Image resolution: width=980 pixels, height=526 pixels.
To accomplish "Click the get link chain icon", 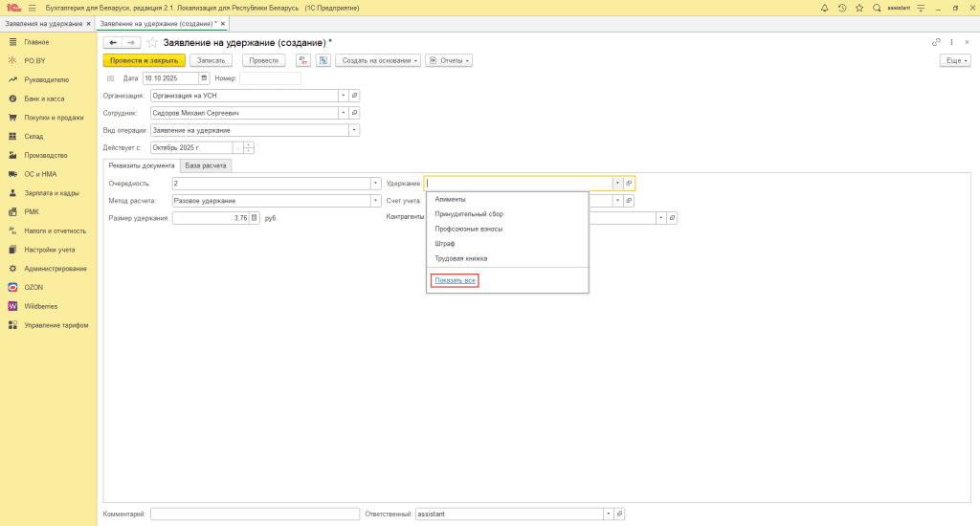I will 936,42.
